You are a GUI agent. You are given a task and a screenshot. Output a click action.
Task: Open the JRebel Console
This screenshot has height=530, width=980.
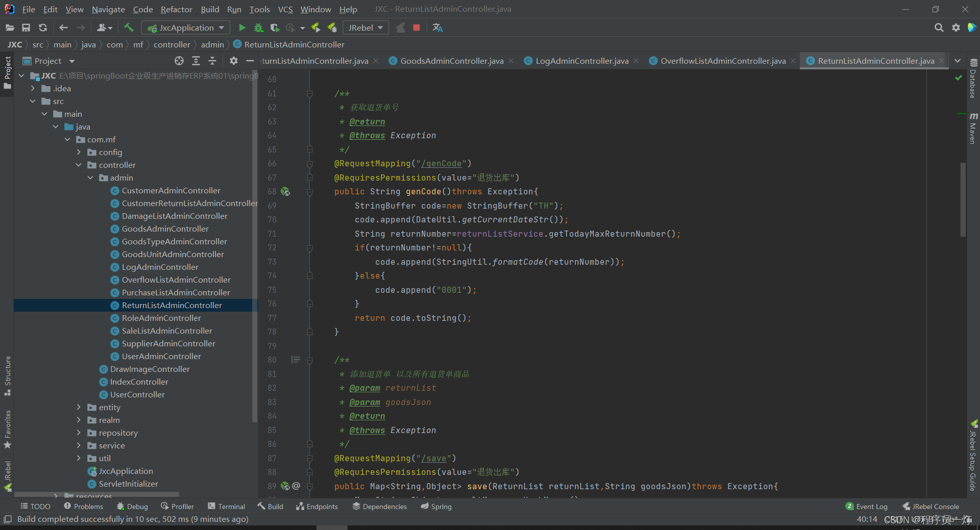click(x=930, y=507)
